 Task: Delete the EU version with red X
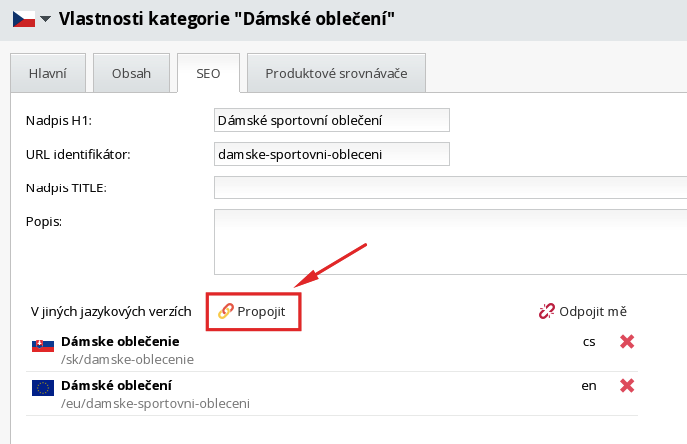click(x=627, y=385)
